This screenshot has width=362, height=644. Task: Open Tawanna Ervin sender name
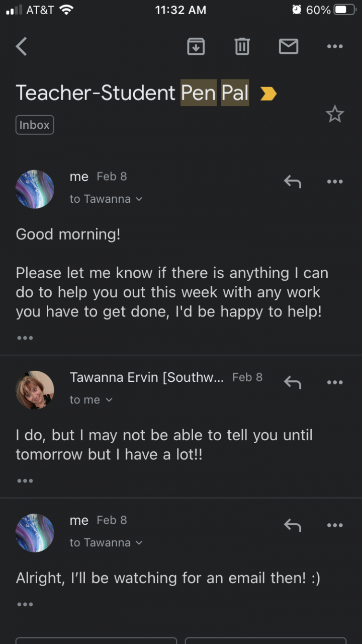coord(146,377)
